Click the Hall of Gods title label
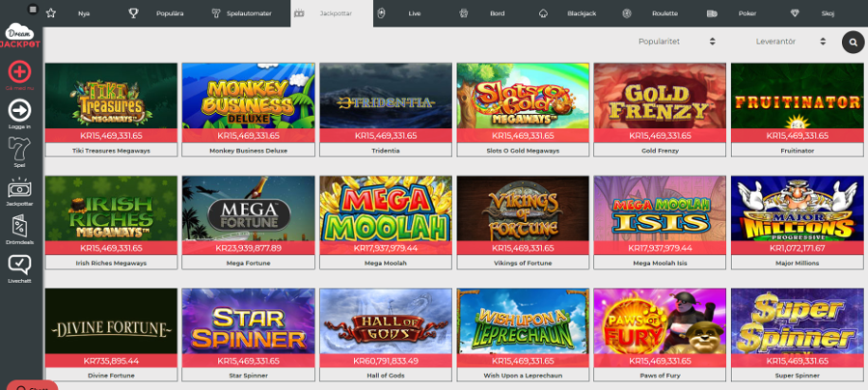Viewport: 868px width, 390px height. click(x=386, y=376)
